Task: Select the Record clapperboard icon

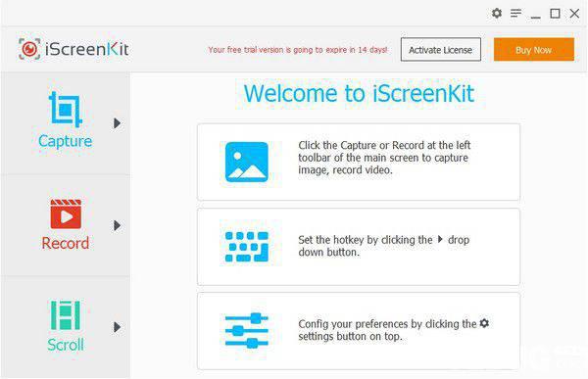Action: [x=66, y=214]
